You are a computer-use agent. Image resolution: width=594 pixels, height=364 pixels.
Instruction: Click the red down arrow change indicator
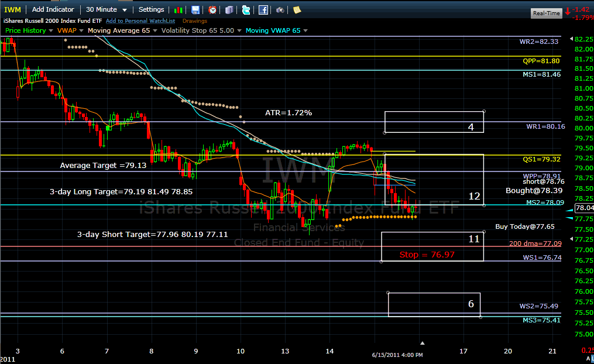(568, 12)
